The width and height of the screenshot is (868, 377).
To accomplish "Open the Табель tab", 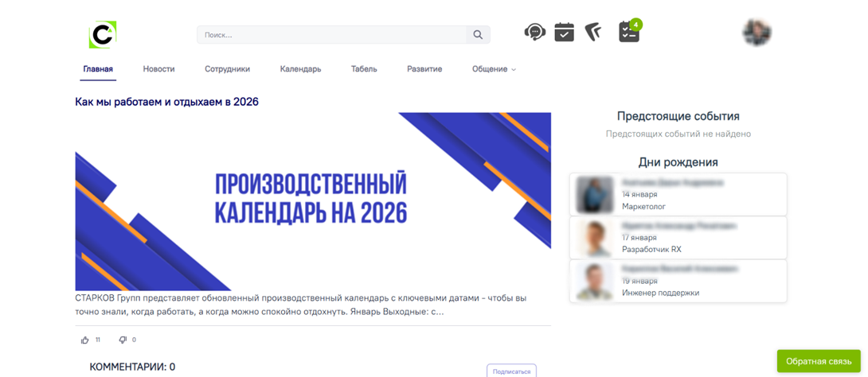I will point(364,69).
